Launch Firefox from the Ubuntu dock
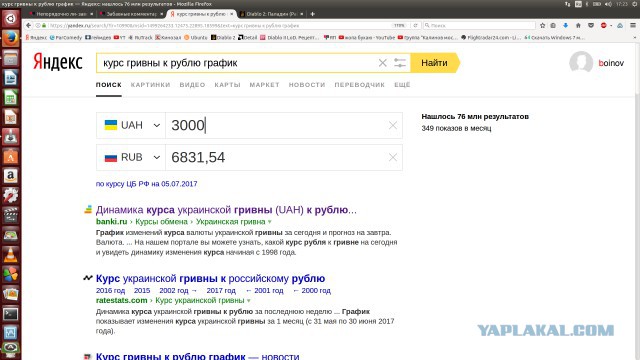The width and height of the screenshot is (640, 360). pos(10,39)
